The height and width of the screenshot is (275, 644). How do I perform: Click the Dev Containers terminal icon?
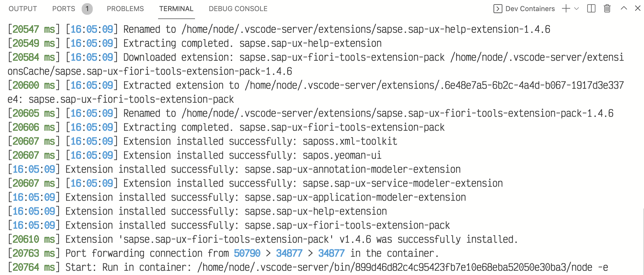point(497,9)
